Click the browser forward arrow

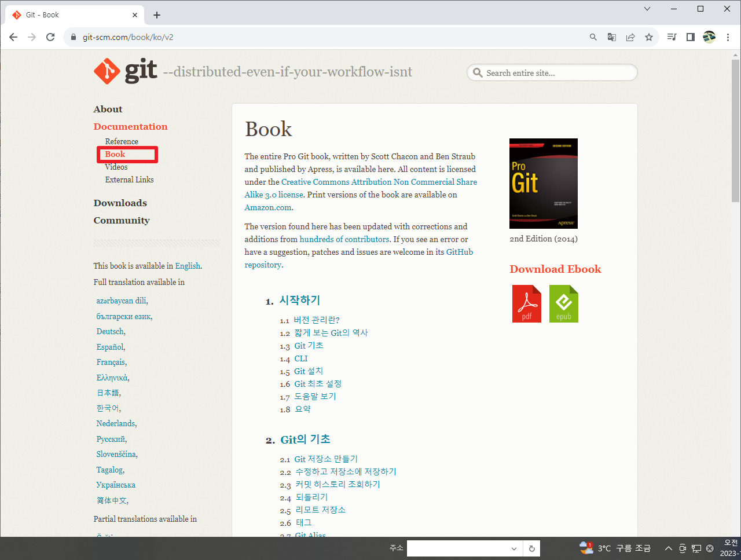pos(32,37)
